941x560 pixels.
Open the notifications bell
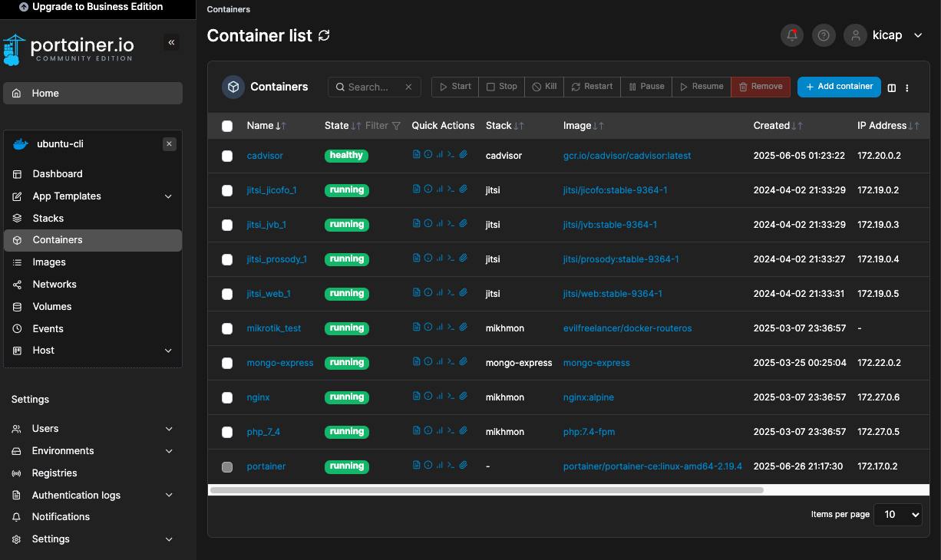[793, 35]
